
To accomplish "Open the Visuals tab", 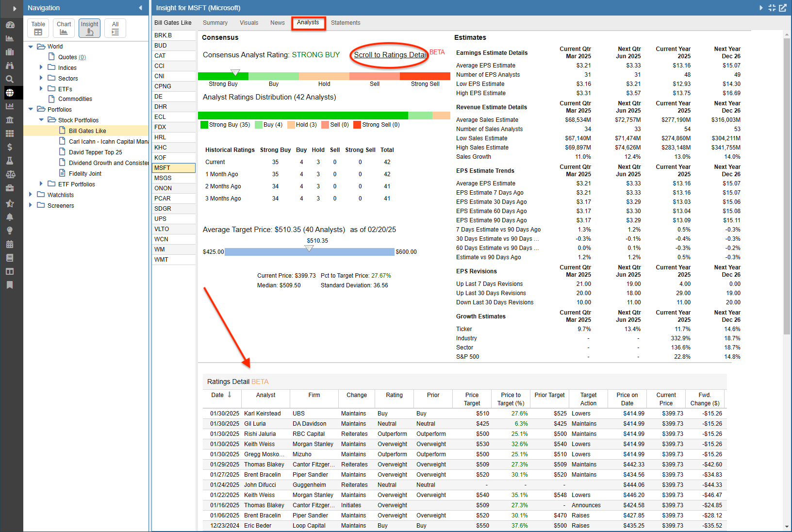I will [249, 23].
